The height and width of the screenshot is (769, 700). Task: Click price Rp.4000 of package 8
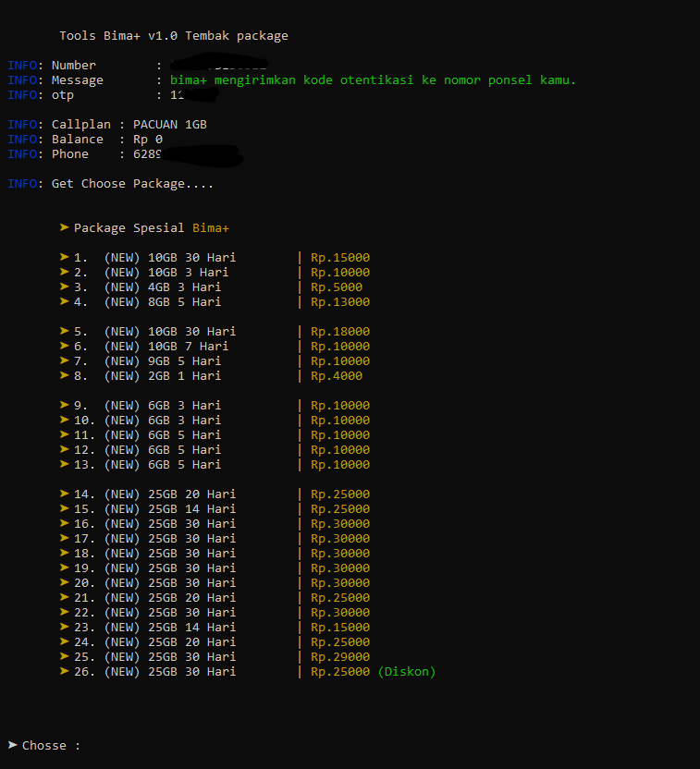coord(337,375)
